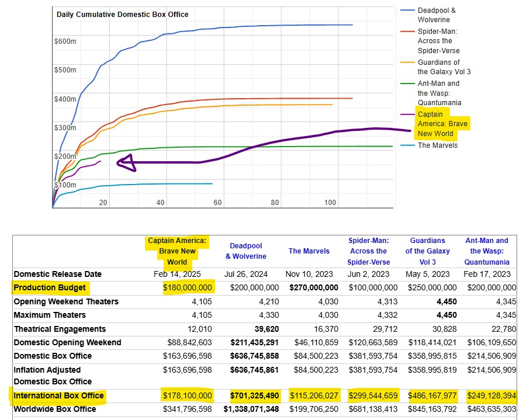Click the highlighted $180,000,000 budget cell
Image resolution: width=530 pixels, height=420 pixels.
[187, 287]
